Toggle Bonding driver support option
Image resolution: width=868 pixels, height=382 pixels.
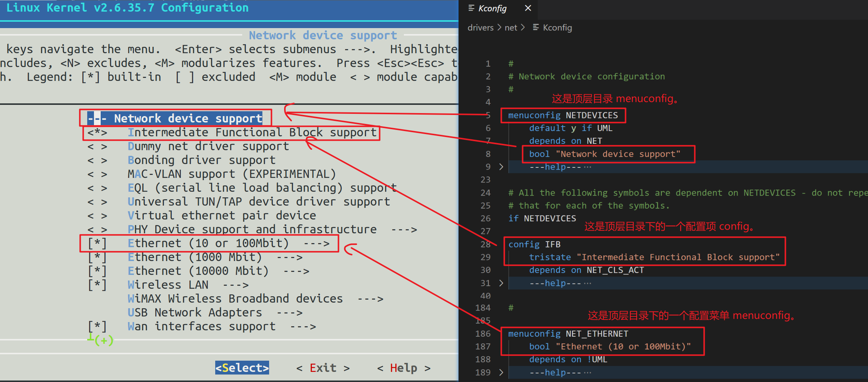(97, 160)
